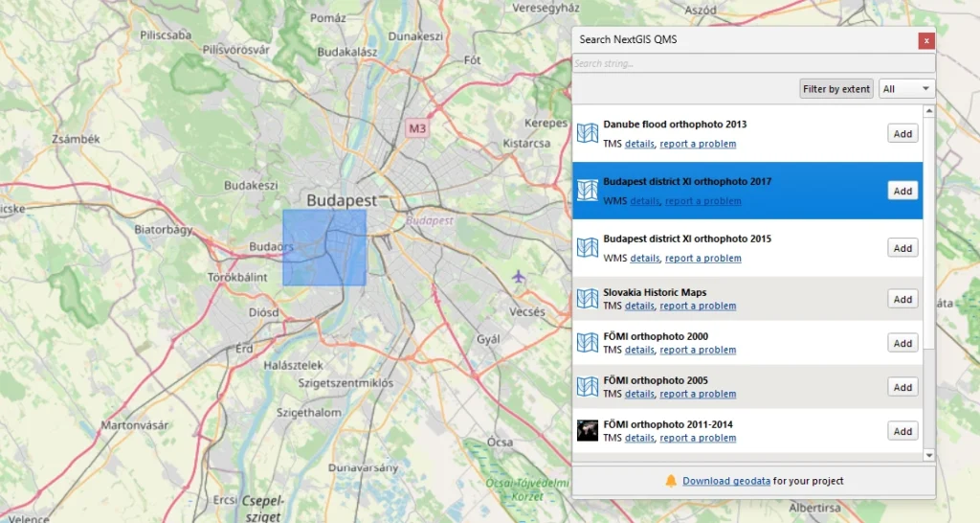Click the Slovakia Historic Maps layer icon
Viewport: 980px width, 523px height.
point(588,299)
